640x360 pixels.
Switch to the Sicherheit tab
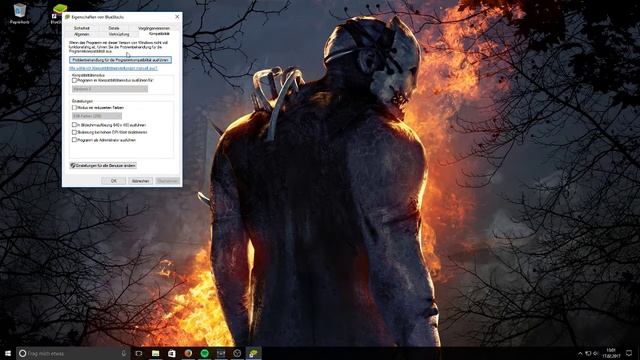pos(82,28)
